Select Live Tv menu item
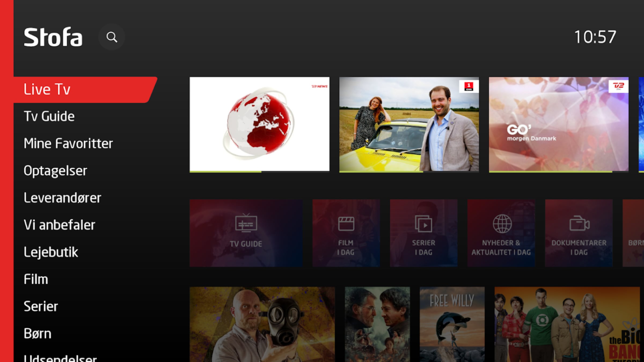Screen dimensions: 644x362 [x=47, y=88]
